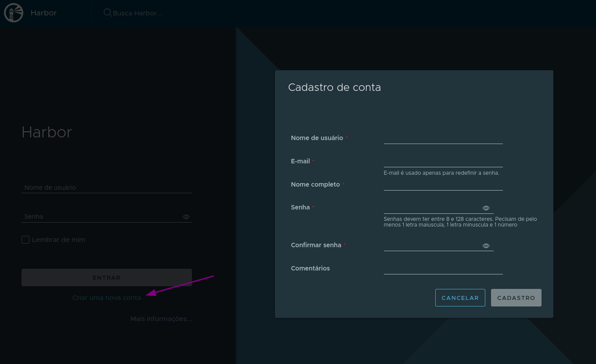Click the registration Nome de usuário field
Image resolution: width=596 pixels, height=364 pixels.
pyautogui.click(x=443, y=138)
